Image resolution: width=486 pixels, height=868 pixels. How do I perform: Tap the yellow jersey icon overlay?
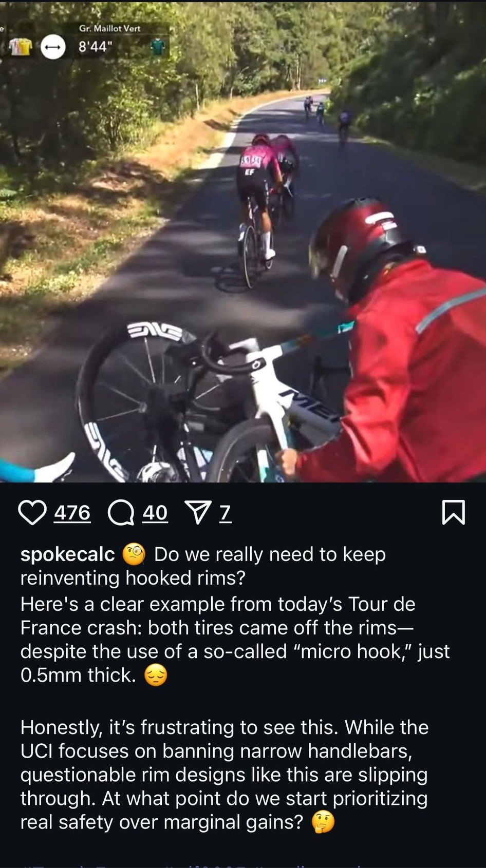click(x=21, y=47)
